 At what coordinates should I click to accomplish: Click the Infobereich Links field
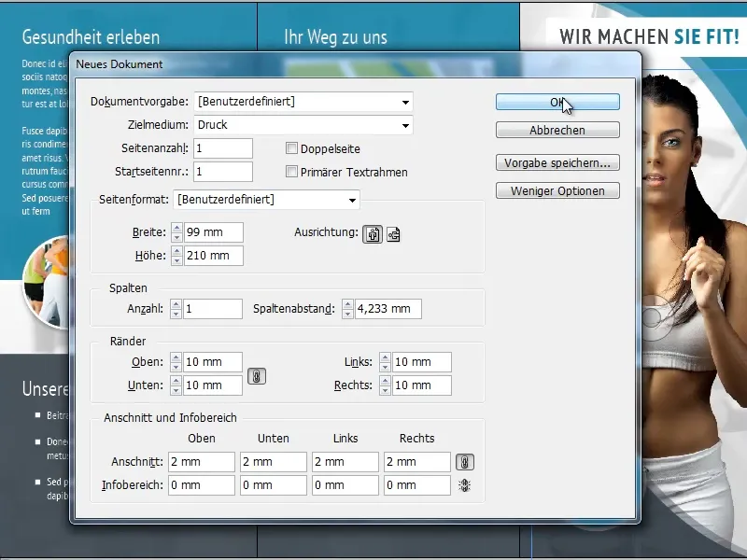click(345, 485)
